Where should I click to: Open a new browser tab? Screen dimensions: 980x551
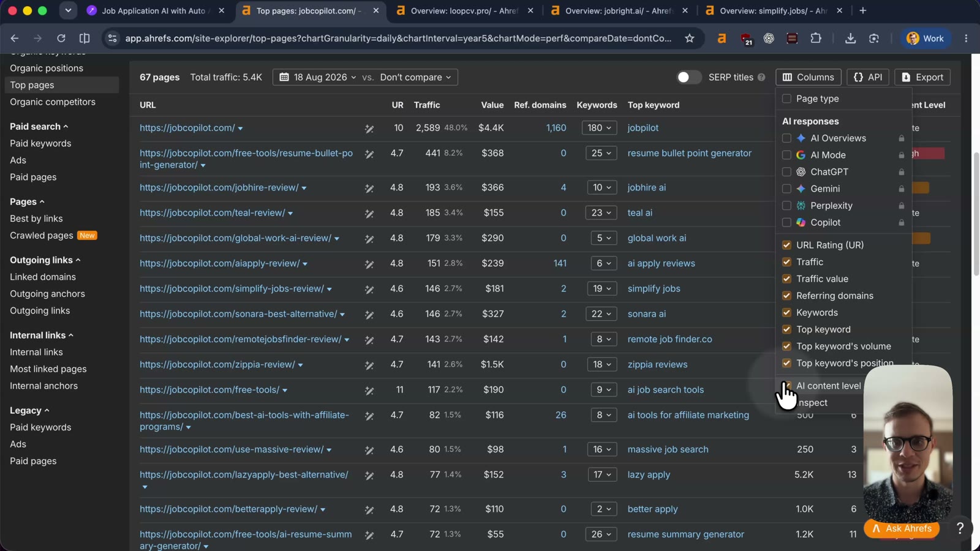click(863, 10)
